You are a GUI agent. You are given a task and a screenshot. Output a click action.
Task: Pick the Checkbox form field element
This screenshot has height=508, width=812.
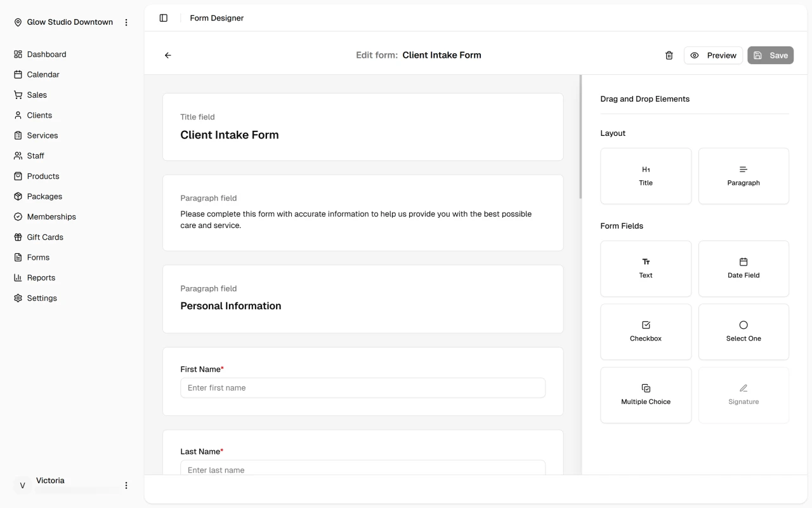pyautogui.click(x=646, y=331)
